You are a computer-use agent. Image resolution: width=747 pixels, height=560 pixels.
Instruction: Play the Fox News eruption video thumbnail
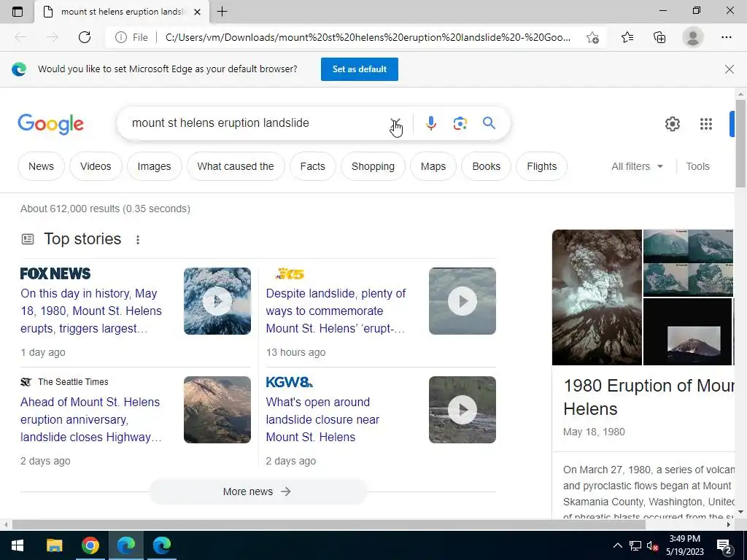(x=217, y=301)
